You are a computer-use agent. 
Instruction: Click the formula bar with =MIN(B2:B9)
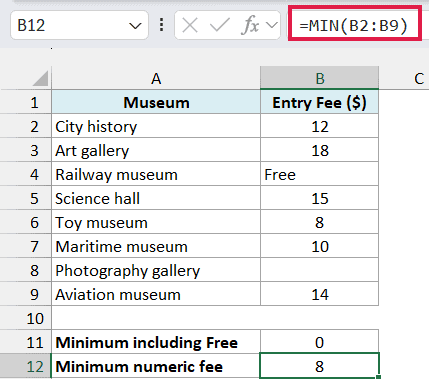point(354,25)
